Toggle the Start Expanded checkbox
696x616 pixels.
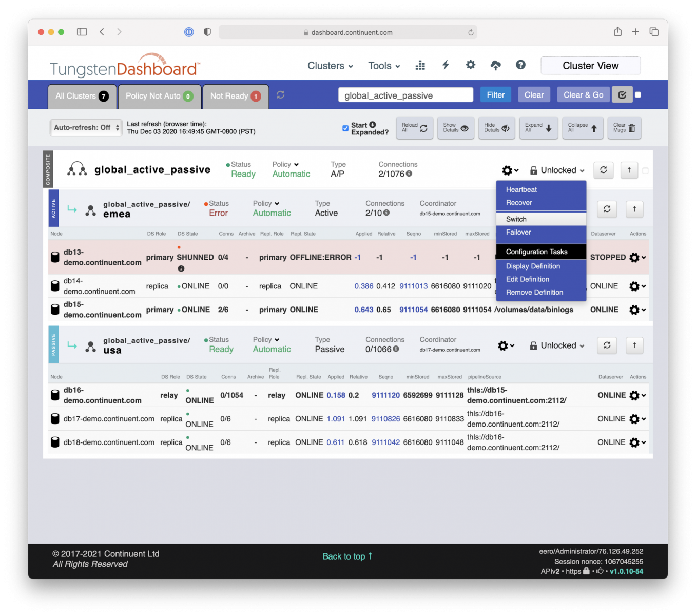point(345,128)
